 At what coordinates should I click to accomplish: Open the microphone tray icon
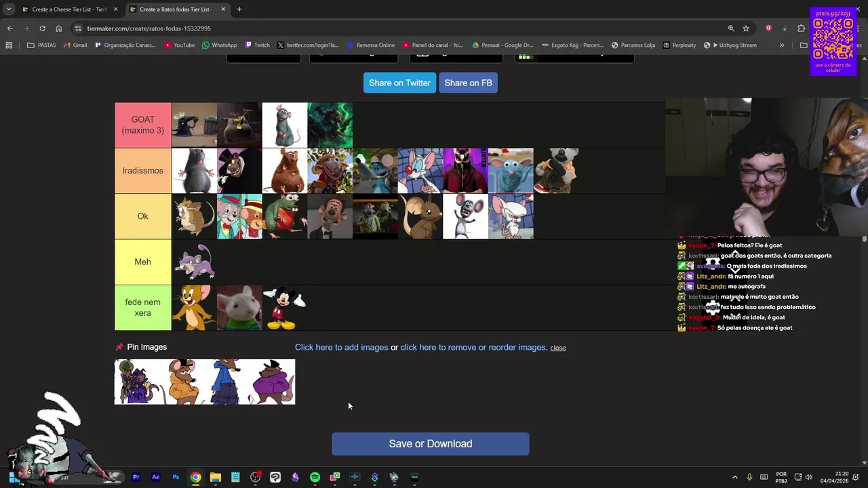pyautogui.click(x=749, y=477)
